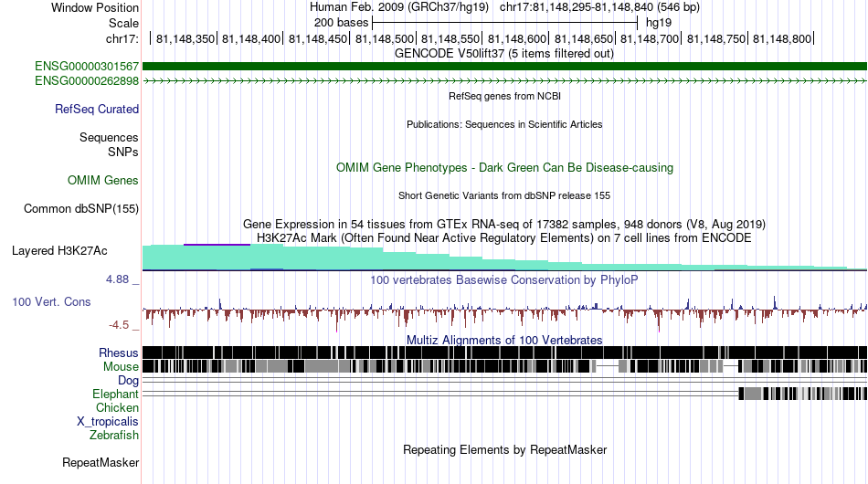The height and width of the screenshot is (484, 868).
Task: Click the H3K27Ac teal signal histogram
Action: click(x=504, y=258)
